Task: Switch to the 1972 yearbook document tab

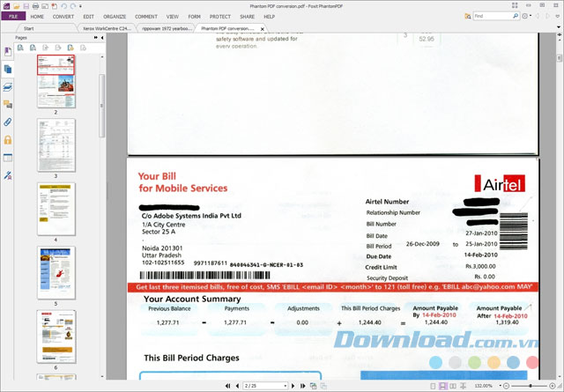Action: [x=167, y=28]
